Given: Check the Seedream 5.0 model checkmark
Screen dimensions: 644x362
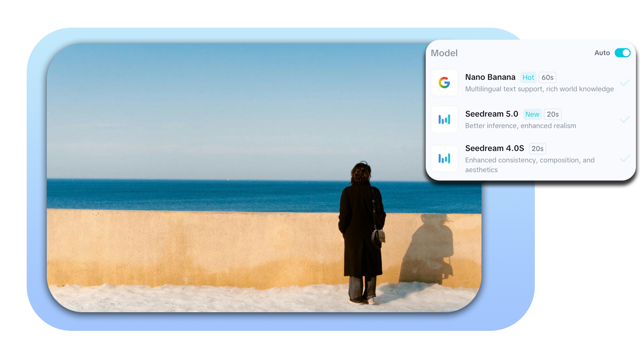Looking at the screenshot, I should (625, 119).
